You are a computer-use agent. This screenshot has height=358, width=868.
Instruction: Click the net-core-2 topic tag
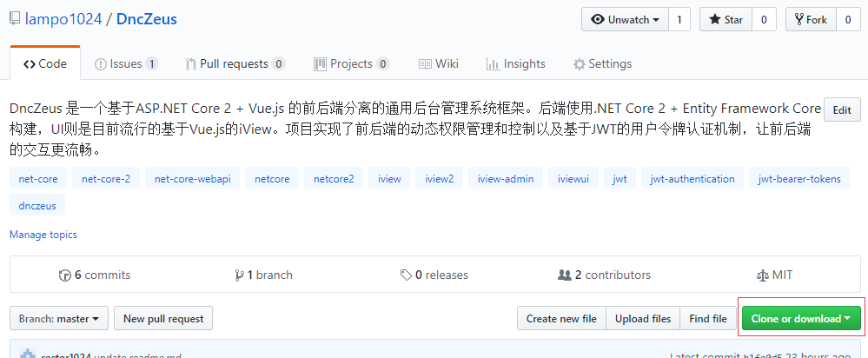[x=106, y=179]
